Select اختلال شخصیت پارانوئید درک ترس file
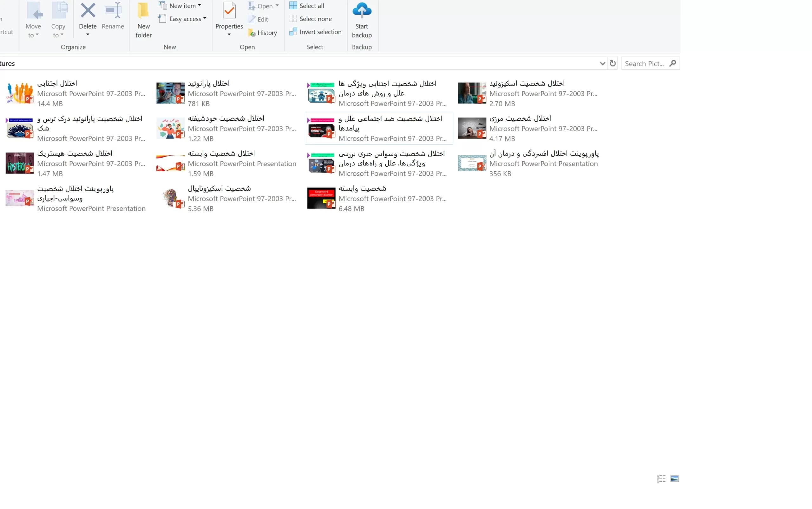 pyautogui.click(x=76, y=128)
